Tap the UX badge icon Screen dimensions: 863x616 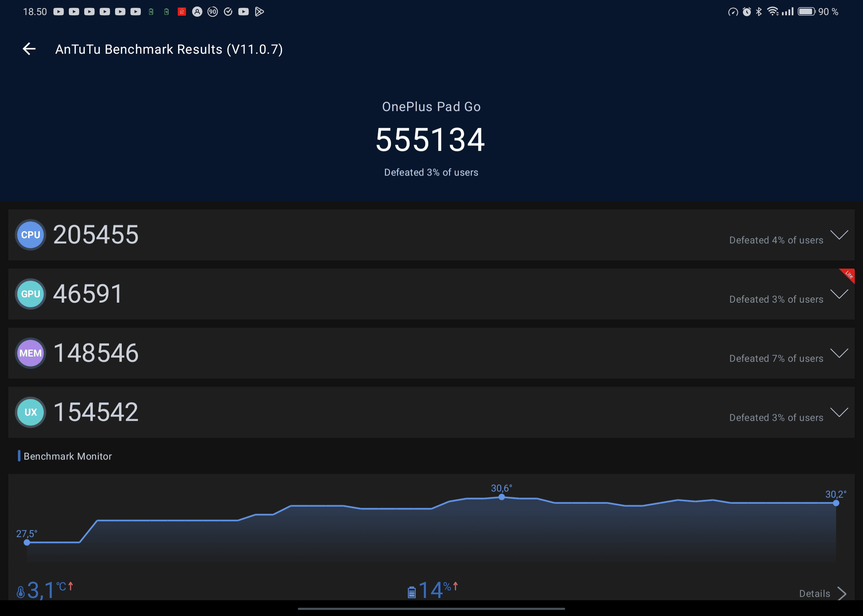[x=30, y=412]
